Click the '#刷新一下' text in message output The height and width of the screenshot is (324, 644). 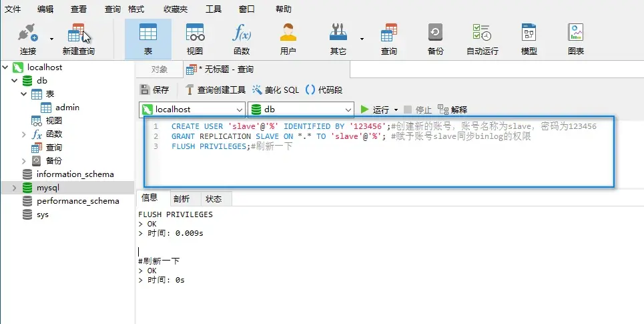[x=159, y=261]
